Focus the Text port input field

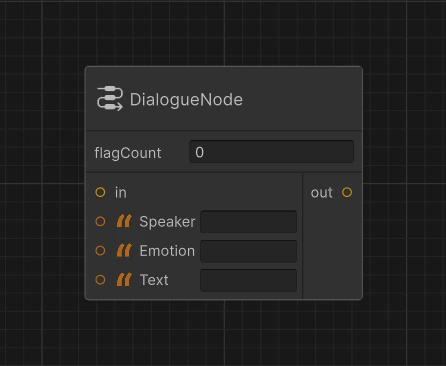click(249, 280)
